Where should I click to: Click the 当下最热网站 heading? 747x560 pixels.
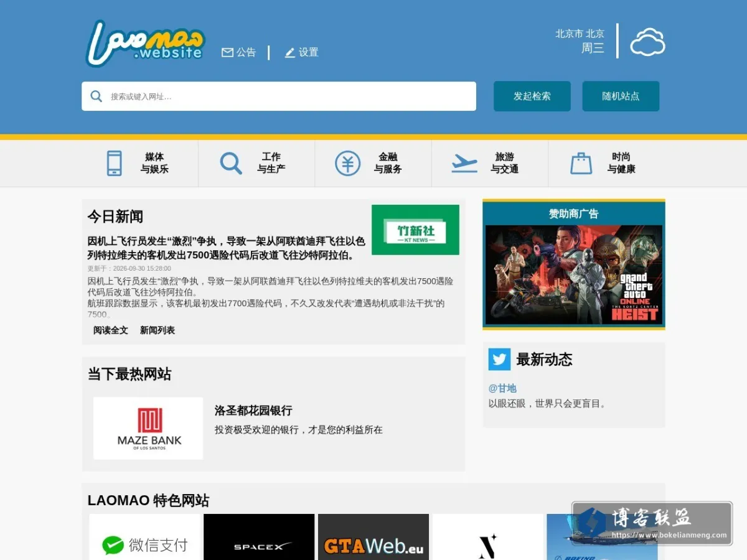pos(129,374)
